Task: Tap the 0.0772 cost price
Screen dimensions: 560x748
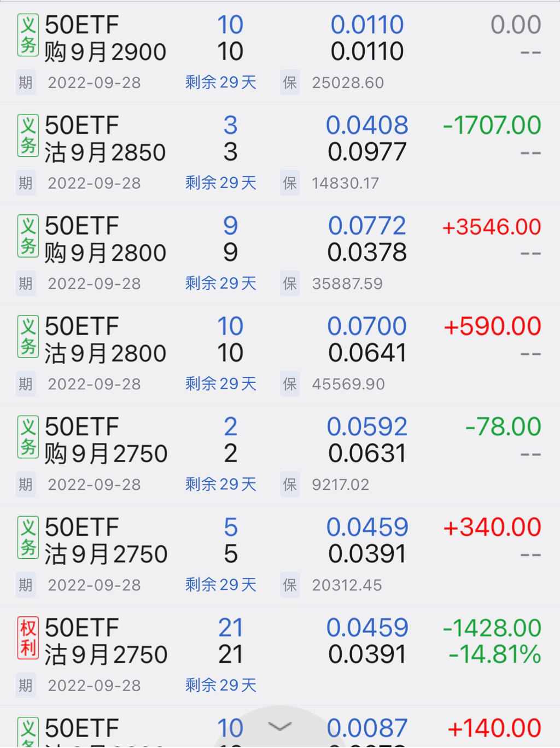Action: (367, 226)
